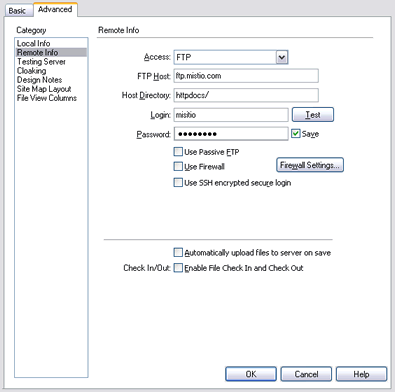Check the Use Firewall option
Image resolution: width=395 pixels, height=392 pixels.
point(178,166)
